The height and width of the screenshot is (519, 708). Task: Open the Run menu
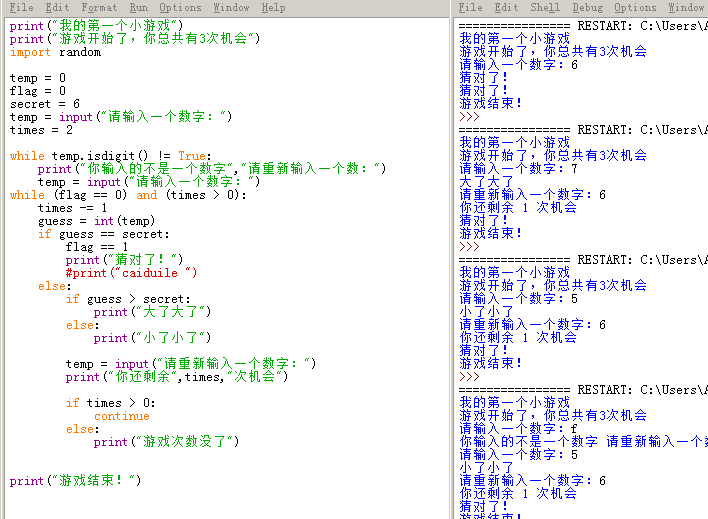coord(138,8)
